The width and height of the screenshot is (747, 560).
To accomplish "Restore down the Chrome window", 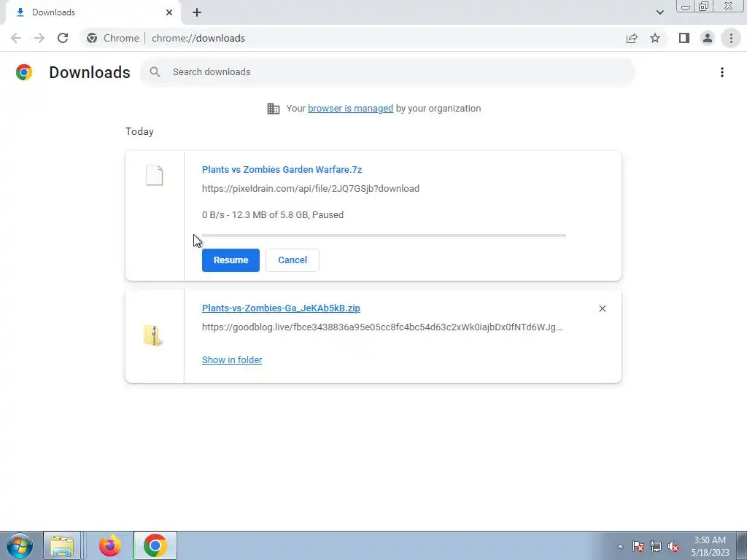I will pos(703,7).
